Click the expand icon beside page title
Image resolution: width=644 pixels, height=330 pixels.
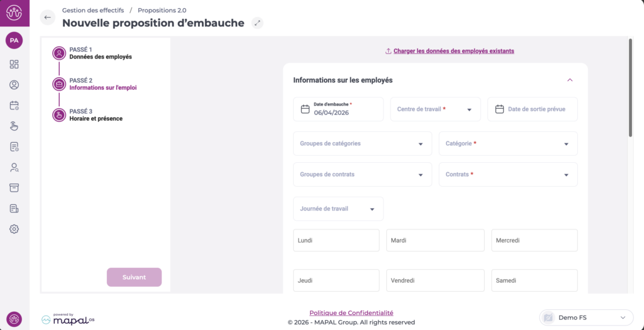pos(257,23)
